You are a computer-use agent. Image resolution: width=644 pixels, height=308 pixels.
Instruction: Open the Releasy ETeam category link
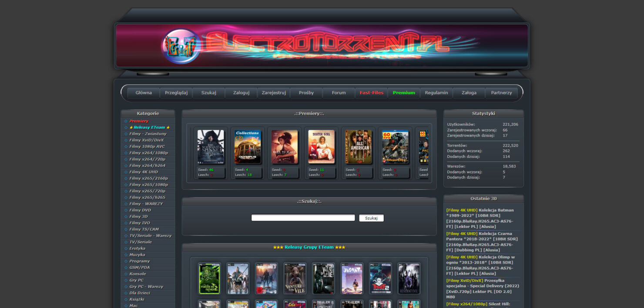149,127
